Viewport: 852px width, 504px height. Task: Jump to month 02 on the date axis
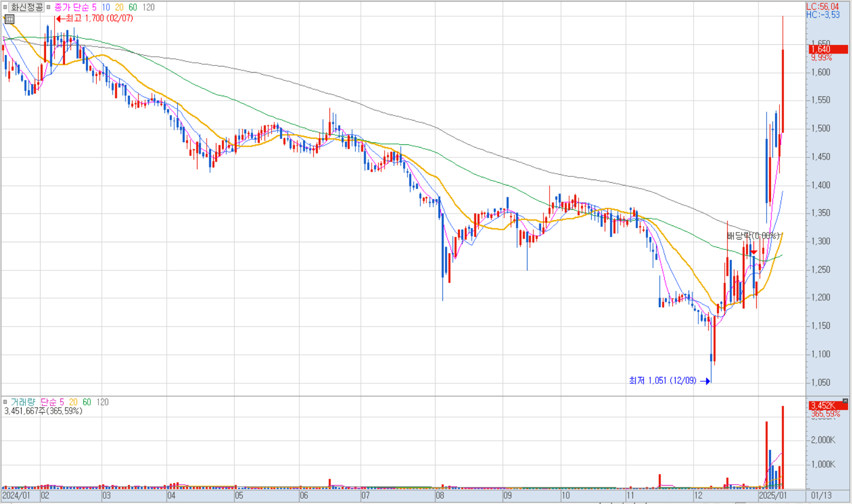[45, 495]
